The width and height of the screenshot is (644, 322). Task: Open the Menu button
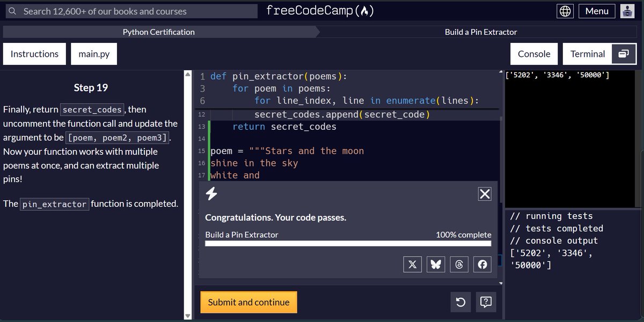[597, 11]
